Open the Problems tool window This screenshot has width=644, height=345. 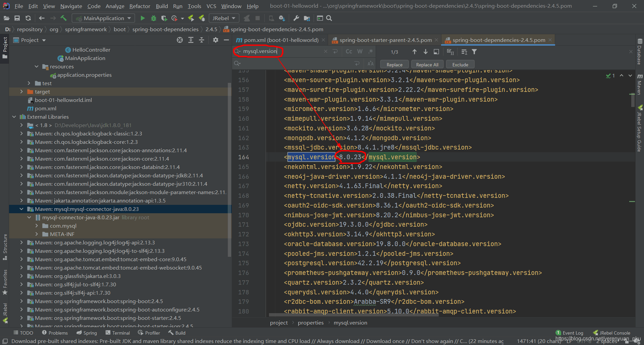(55, 333)
